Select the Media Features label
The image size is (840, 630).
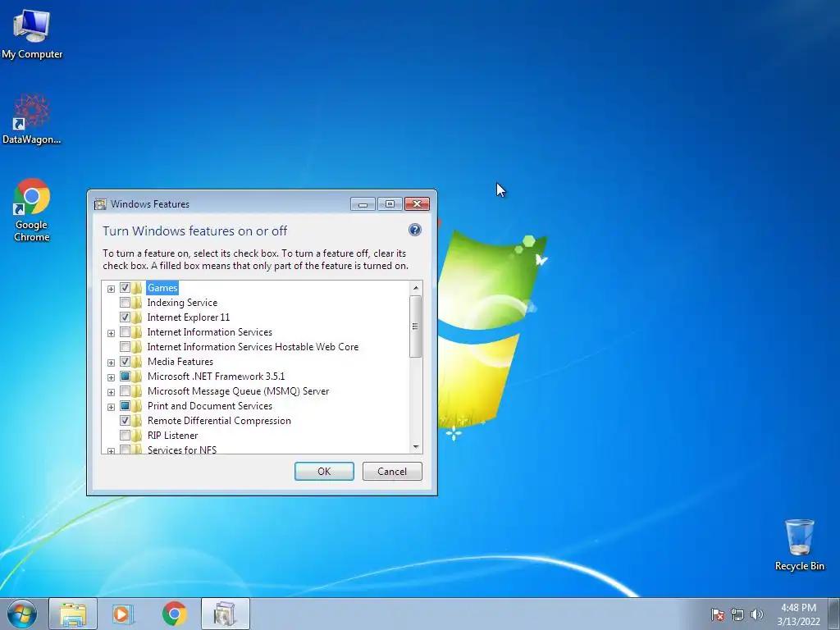click(x=180, y=362)
